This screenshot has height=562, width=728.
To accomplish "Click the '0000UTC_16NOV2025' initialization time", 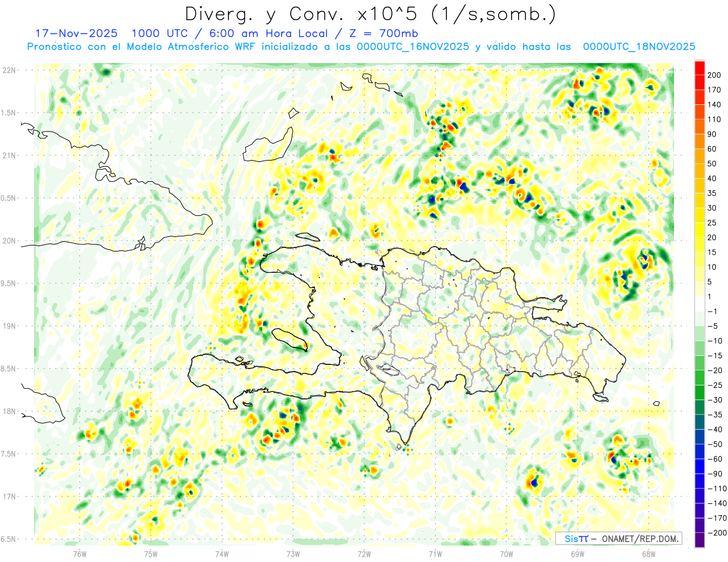I will (413, 47).
